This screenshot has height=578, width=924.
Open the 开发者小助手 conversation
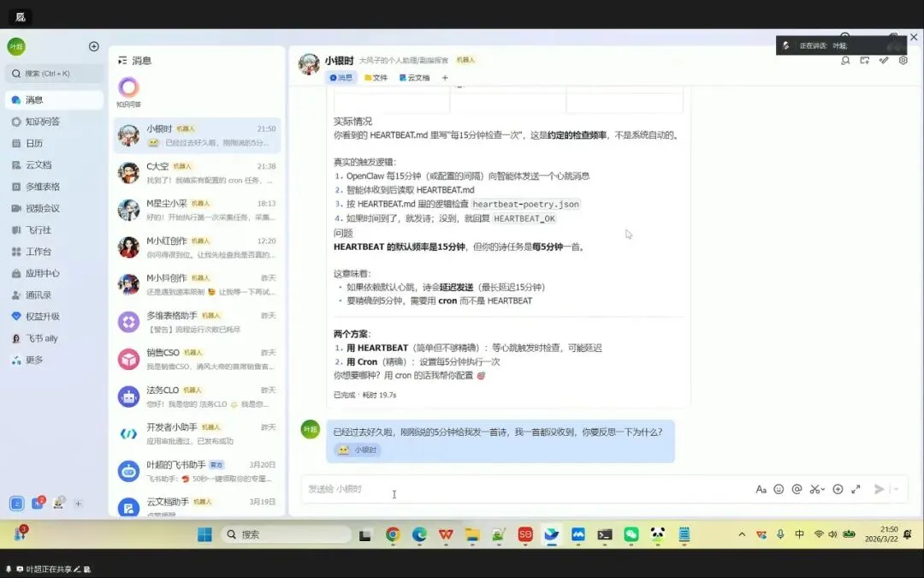[197, 434]
